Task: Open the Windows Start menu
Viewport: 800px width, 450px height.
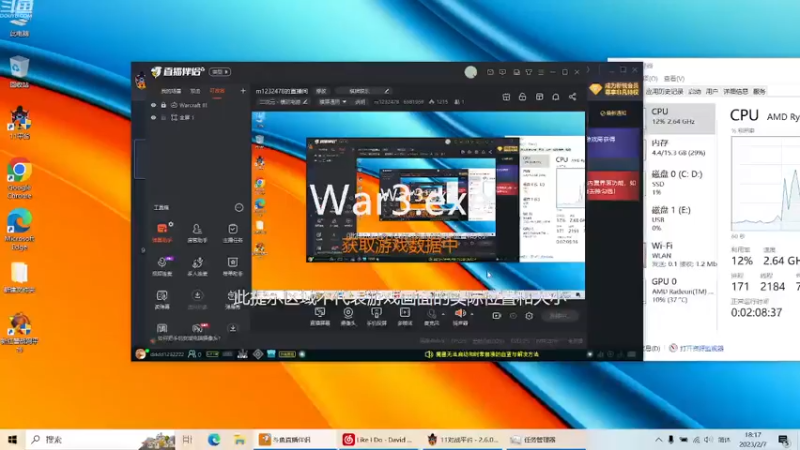Action: [x=12, y=439]
